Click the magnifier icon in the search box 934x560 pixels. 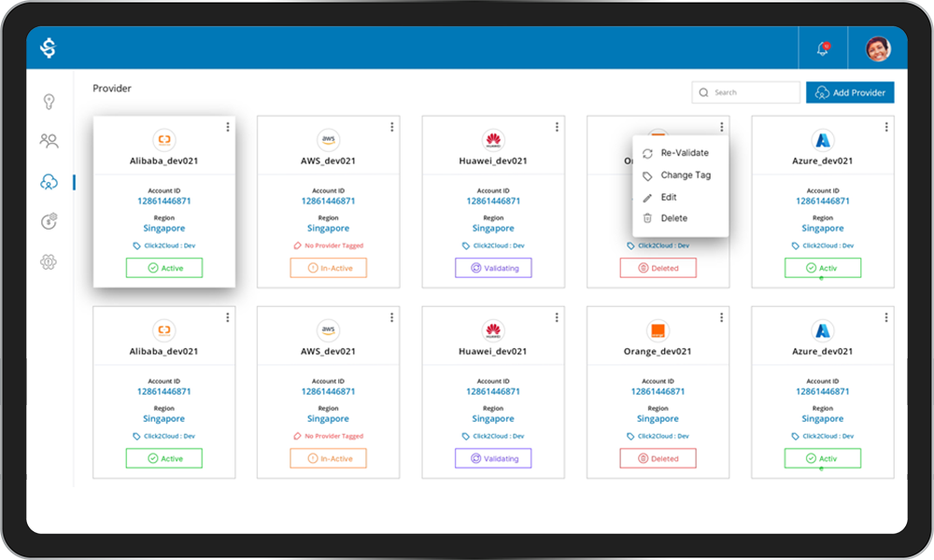pos(703,92)
